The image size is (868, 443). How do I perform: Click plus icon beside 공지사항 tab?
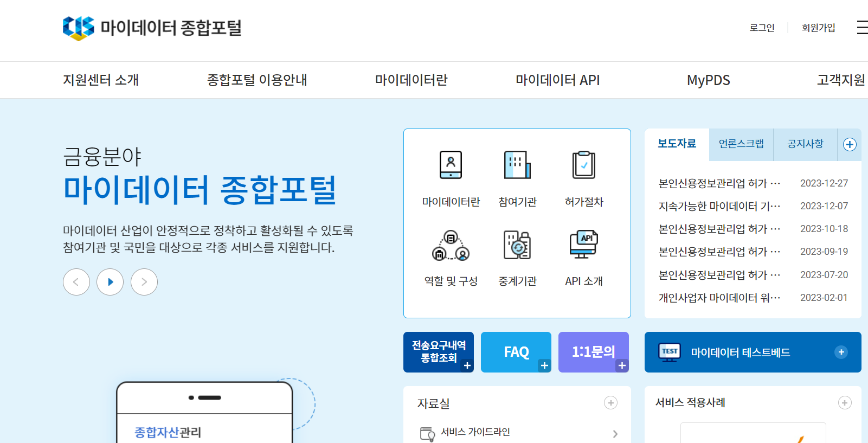(850, 144)
